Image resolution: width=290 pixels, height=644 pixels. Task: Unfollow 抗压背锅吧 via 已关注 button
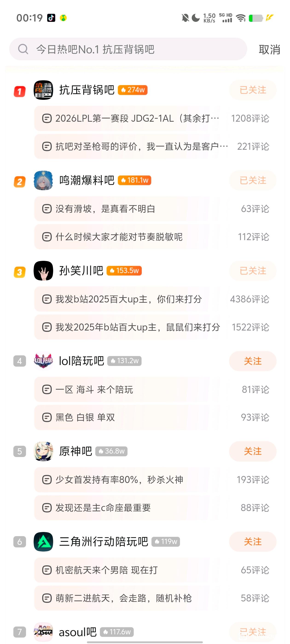[253, 90]
